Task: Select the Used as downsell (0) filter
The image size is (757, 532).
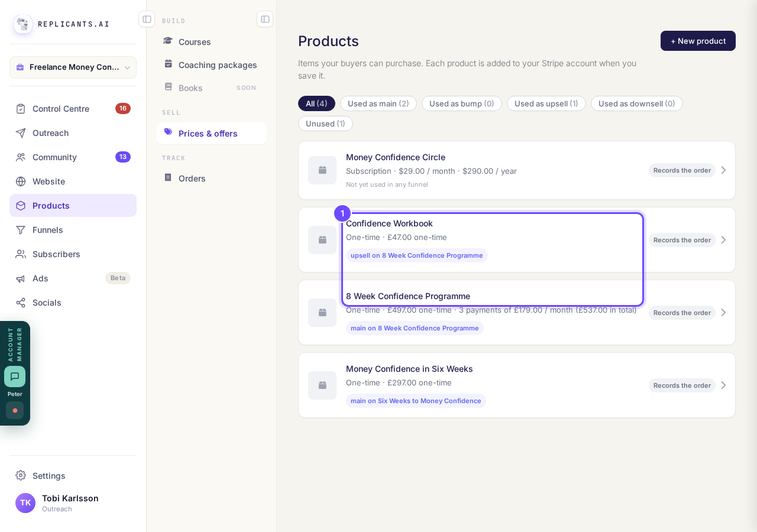Action: (x=637, y=103)
